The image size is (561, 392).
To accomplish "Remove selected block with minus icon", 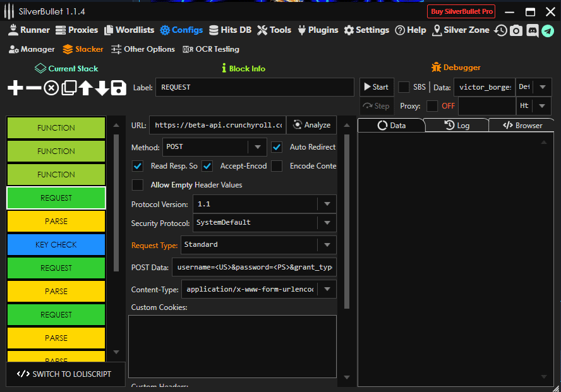I will point(33,88).
